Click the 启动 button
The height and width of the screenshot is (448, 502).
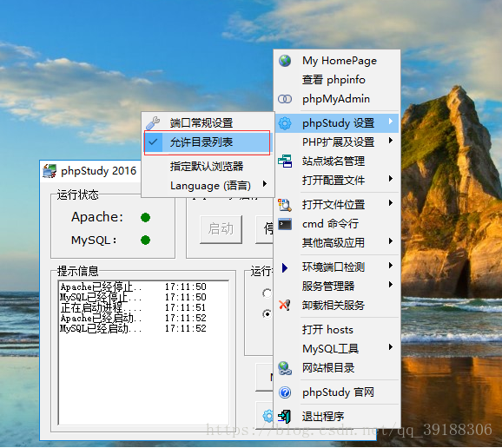coord(221,229)
